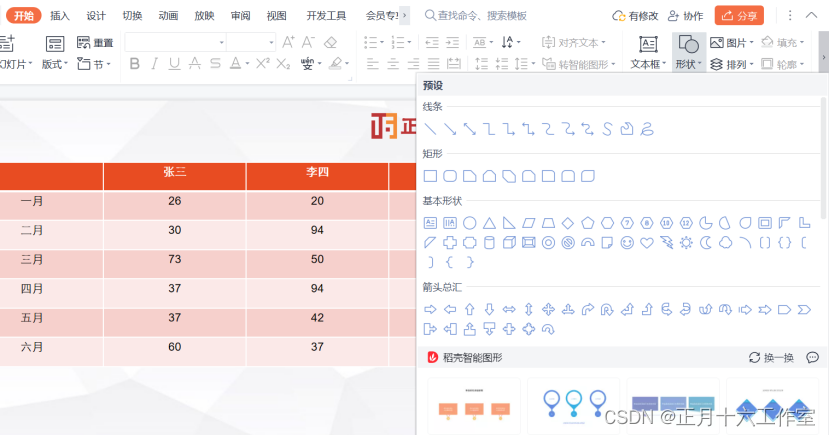Select the straight line shape
The width and height of the screenshot is (830, 436).
pos(431,129)
